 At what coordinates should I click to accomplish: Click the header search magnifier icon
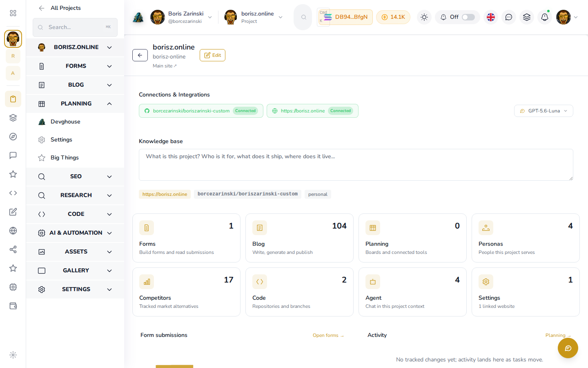click(x=303, y=17)
